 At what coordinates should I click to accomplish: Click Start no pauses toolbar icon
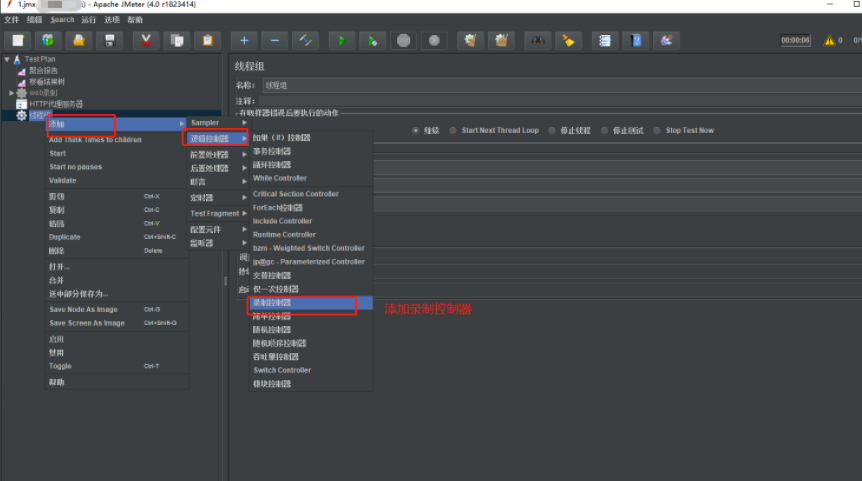372,41
